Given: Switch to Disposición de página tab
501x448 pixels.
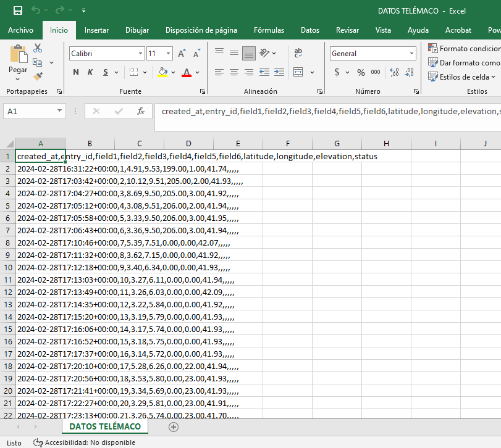Looking at the screenshot, I should (x=201, y=30).
